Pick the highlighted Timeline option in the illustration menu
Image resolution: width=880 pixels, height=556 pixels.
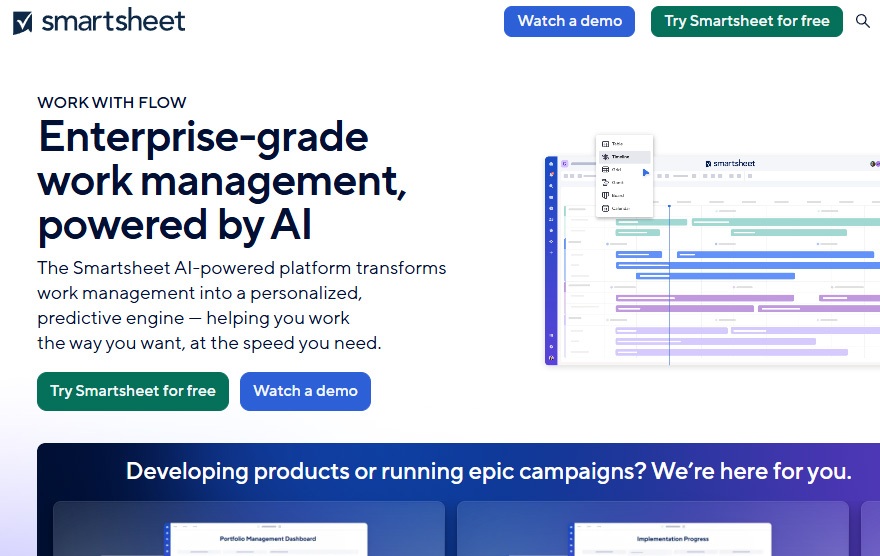pos(625,157)
